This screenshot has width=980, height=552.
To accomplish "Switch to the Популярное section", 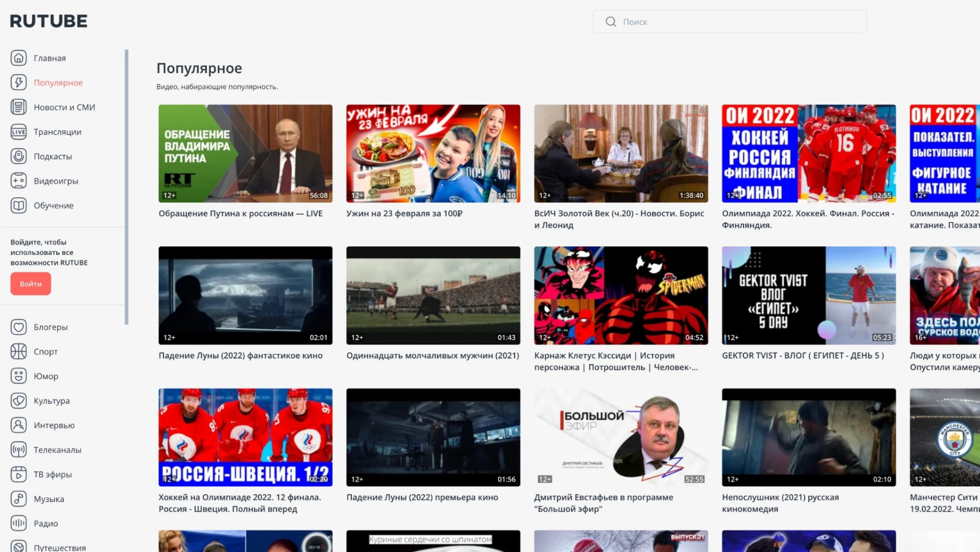I will tap(58, 82).
